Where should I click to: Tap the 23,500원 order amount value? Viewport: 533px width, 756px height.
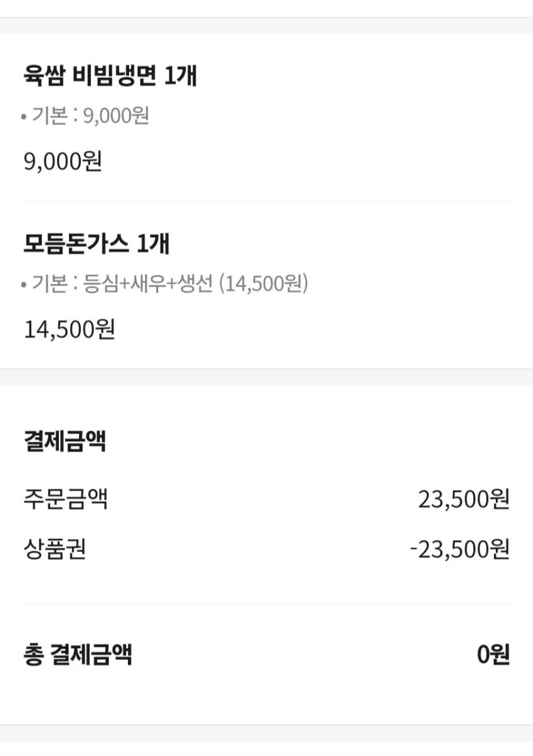pos(463,500)
